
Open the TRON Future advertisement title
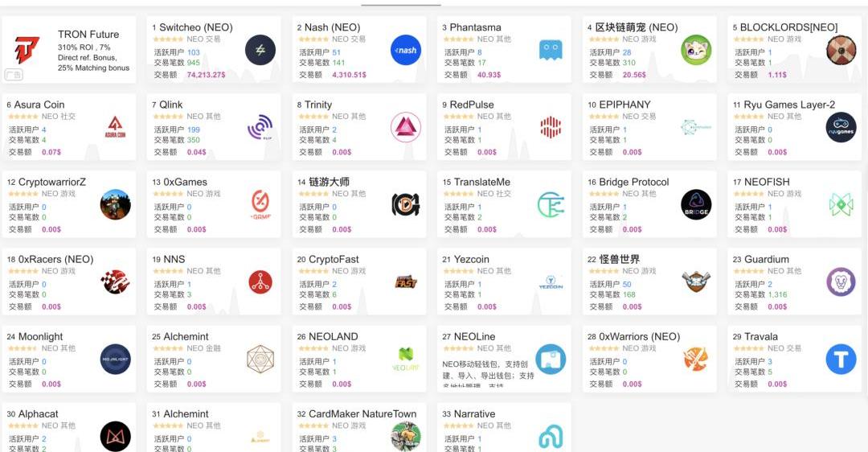point(88,35)
